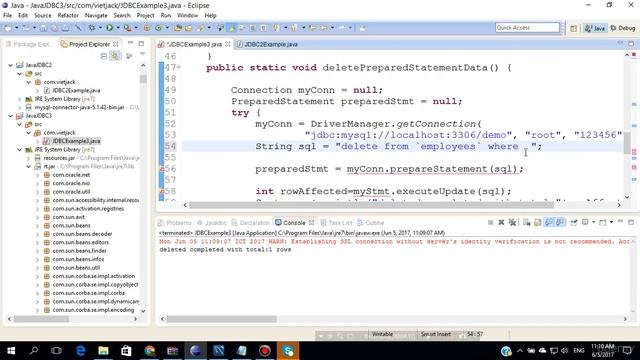Click the Run (green play) toolbar button
This screenshot has height=360, width=640.
(x=109, y=28)
